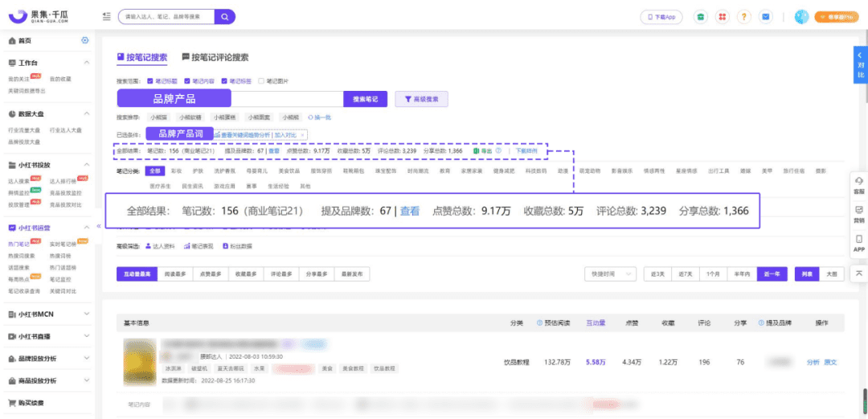Click the 导出 Excel export icon
Screen dimensions: 868x419
click(x=476, y=150)
